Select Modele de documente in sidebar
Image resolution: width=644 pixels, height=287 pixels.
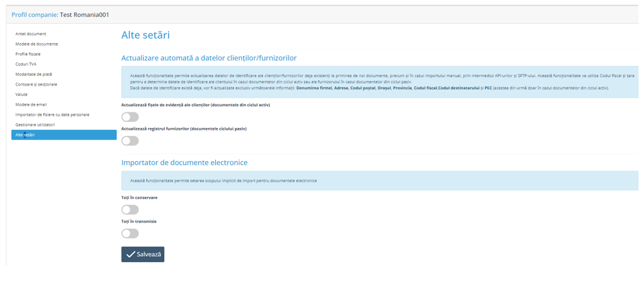(x=37, y=44)
